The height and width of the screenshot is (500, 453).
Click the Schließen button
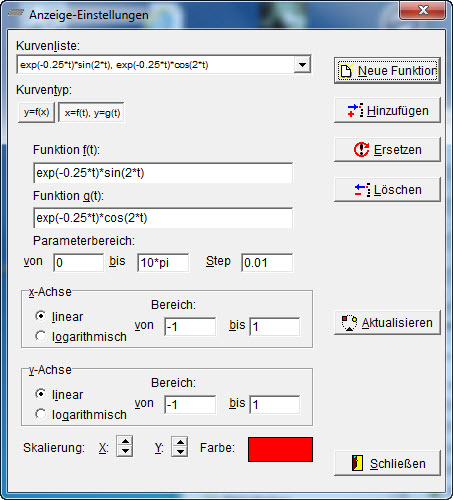387,463
